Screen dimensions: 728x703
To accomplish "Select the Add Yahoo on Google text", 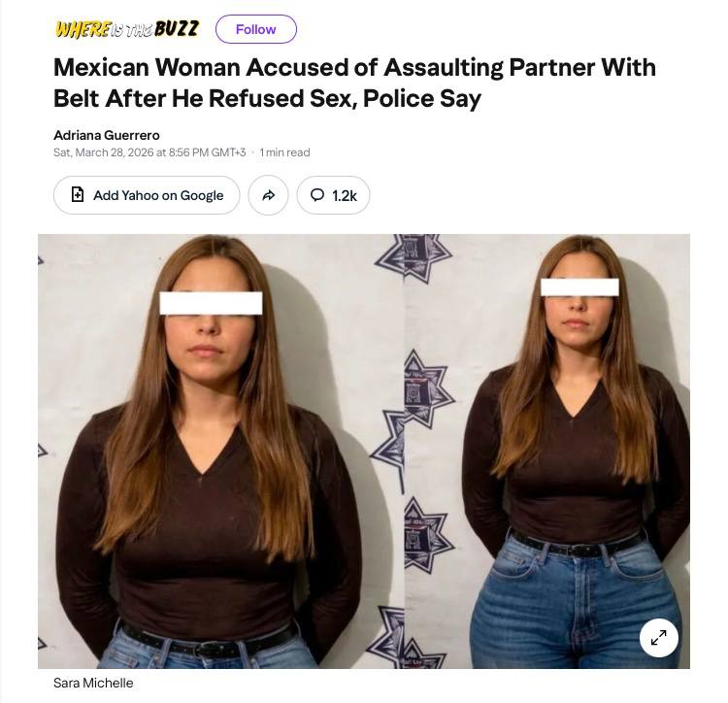I will pos(158,195).
